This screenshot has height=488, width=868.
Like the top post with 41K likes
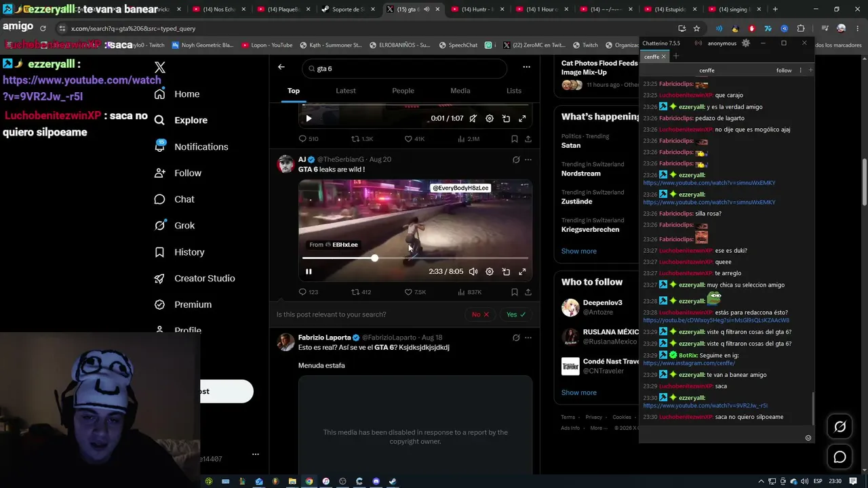[415, 139]
